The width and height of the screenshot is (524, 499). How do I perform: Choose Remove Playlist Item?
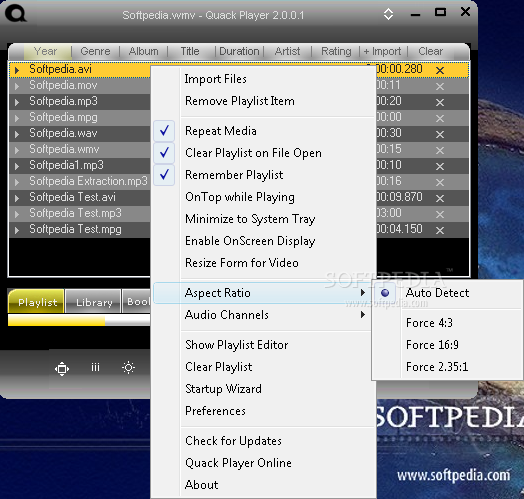[264, 101]
